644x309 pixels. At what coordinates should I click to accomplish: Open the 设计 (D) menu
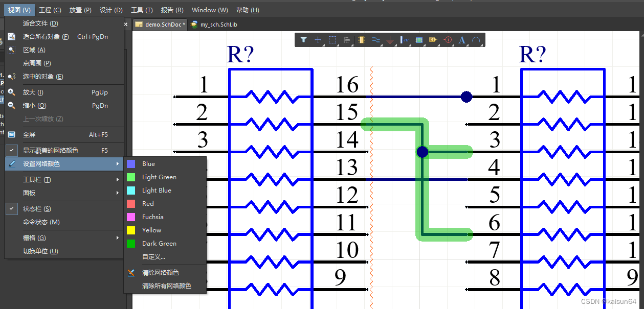coord(111,10)
